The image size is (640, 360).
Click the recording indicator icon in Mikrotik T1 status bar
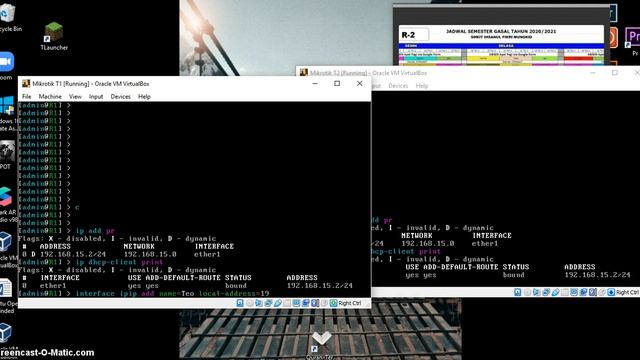[x=306, y=303]
